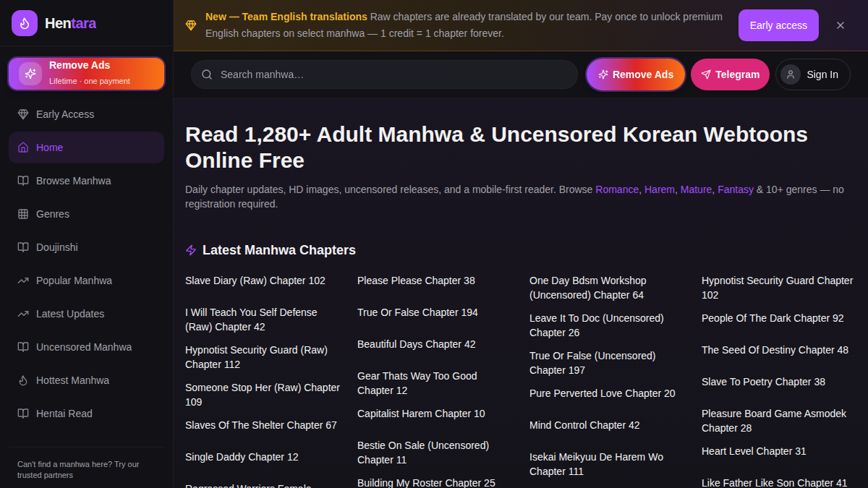Click the Remove Ads button next to the search bar
Viewport: 868px width, 488px height.
tap(636, 74)
